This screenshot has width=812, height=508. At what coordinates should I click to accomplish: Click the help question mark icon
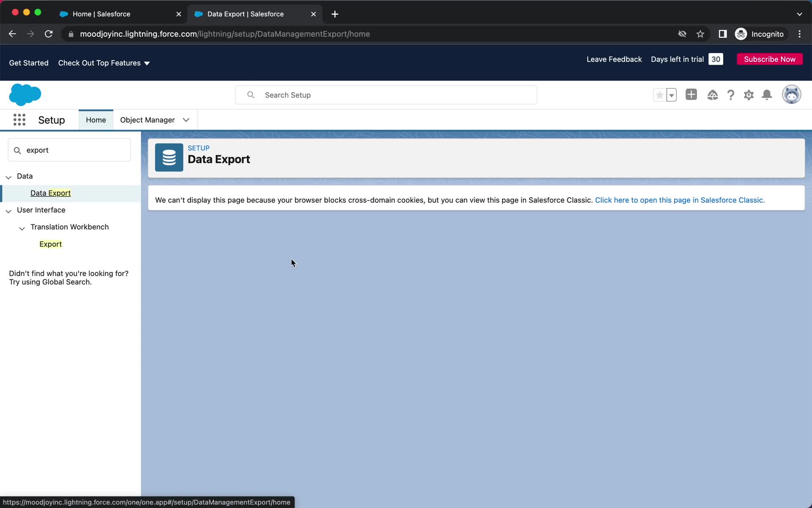[730, 95]
